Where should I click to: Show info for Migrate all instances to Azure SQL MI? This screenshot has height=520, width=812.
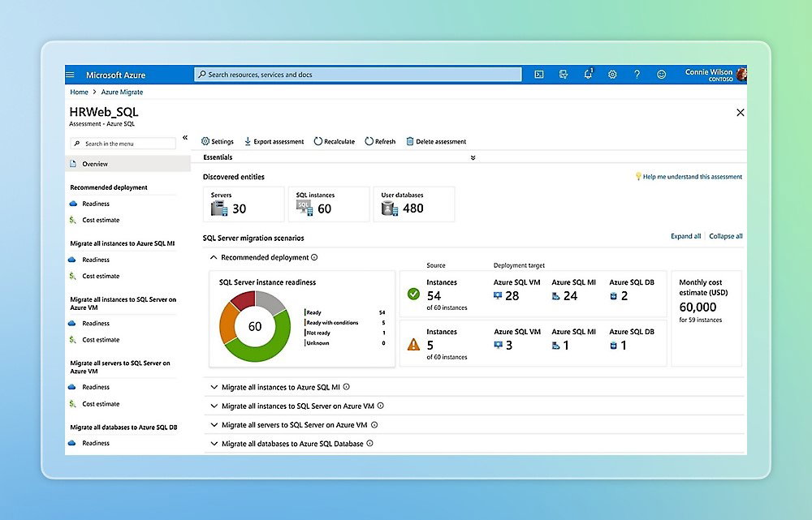click(x=347, y=386)
